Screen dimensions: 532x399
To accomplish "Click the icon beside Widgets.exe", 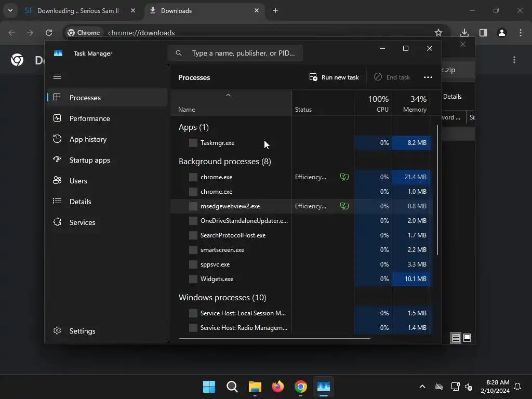I will coord(193,279).
